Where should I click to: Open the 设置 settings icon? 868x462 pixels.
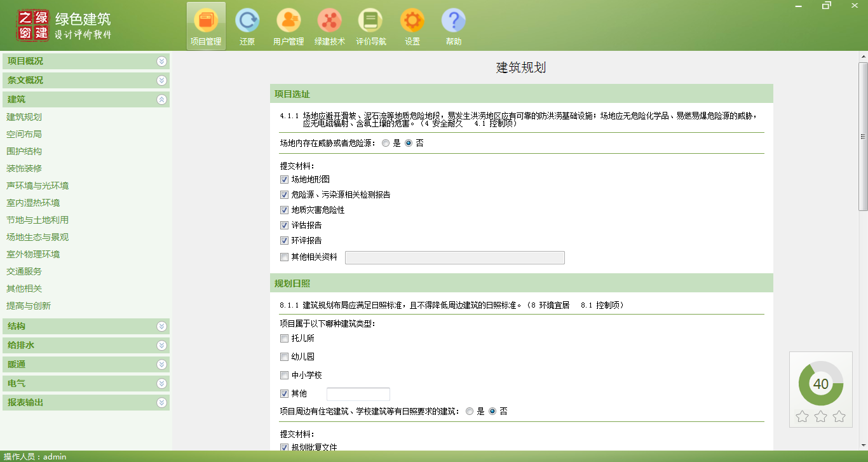pos(412,24)
